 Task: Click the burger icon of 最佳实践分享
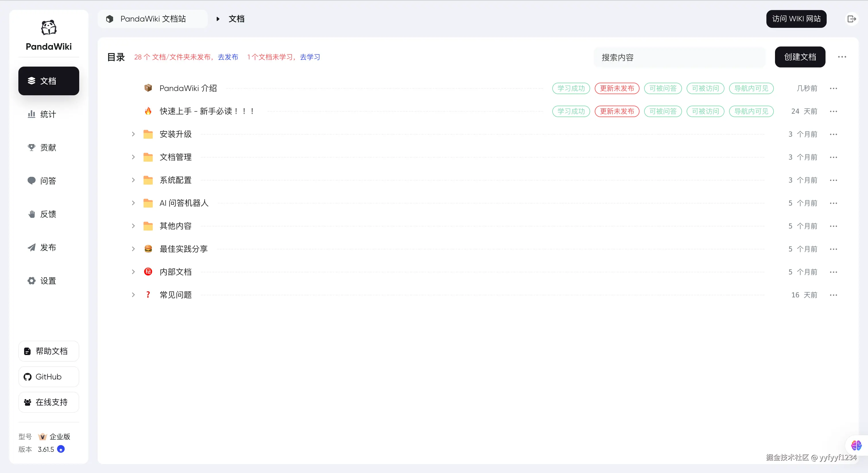point(148,249)
